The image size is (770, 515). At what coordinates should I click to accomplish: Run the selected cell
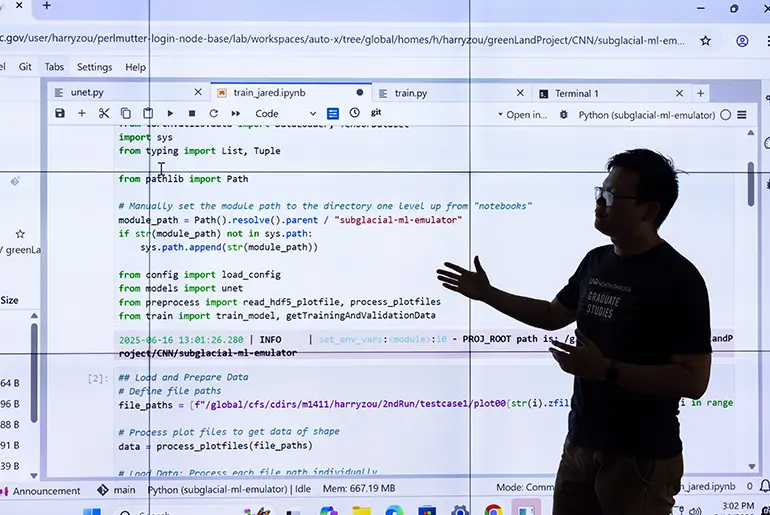(170, 114)
